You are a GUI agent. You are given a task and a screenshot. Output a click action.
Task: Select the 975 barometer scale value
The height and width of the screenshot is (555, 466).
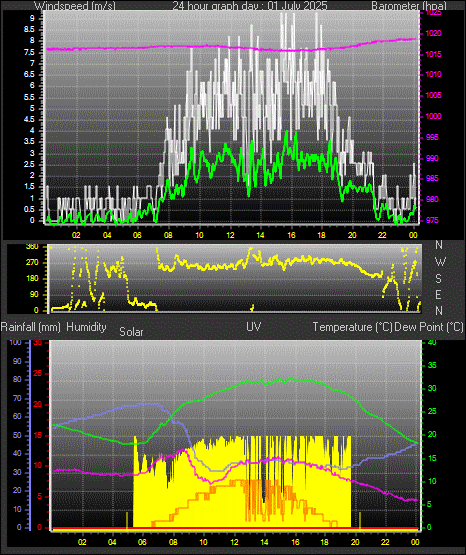[432, 220]
